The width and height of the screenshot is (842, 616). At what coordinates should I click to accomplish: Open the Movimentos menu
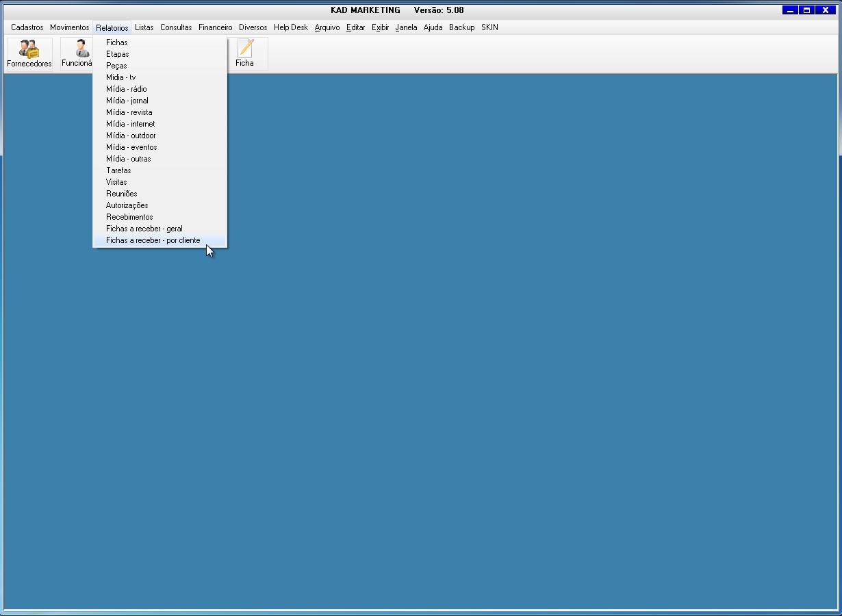(x=69, y=27)
